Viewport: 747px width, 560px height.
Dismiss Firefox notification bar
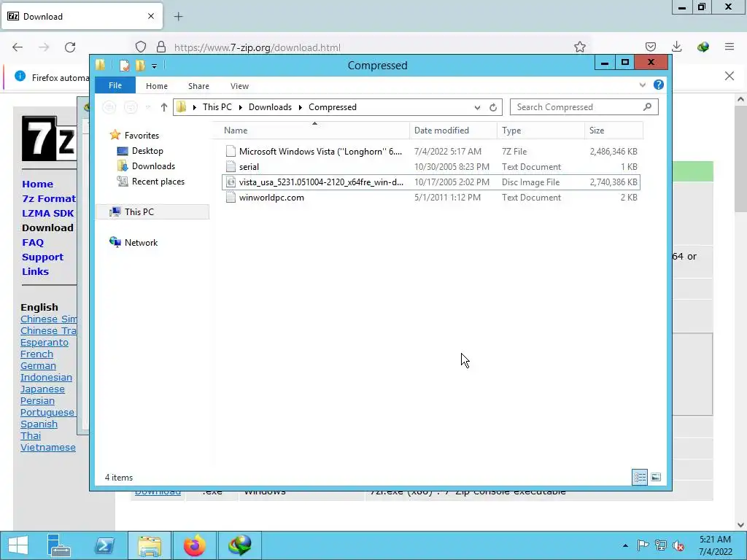click(729, 76)
